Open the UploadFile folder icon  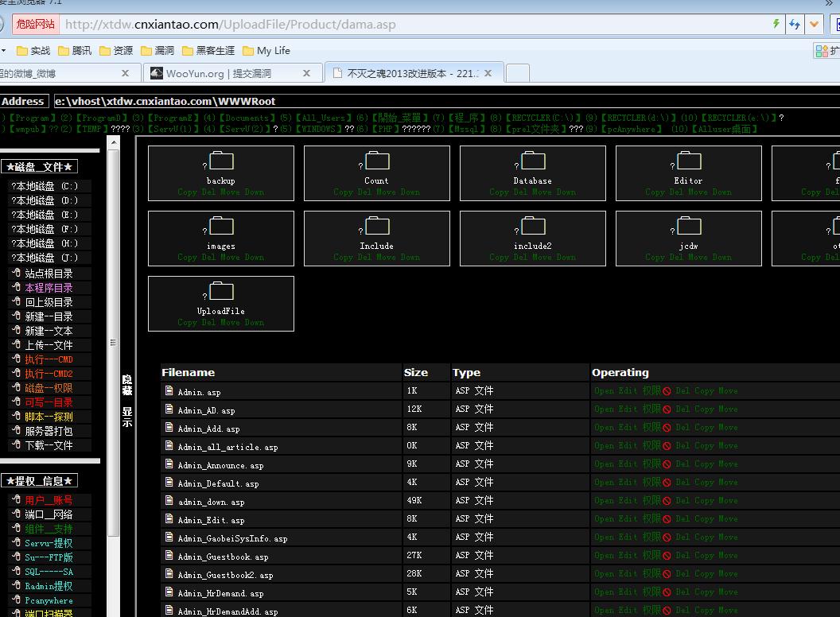point(221,291)
